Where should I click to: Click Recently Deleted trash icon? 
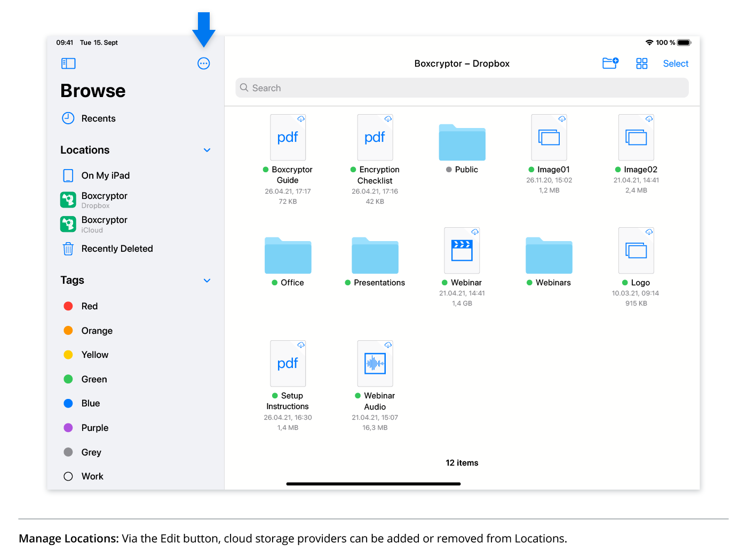(x=68, y=249)
